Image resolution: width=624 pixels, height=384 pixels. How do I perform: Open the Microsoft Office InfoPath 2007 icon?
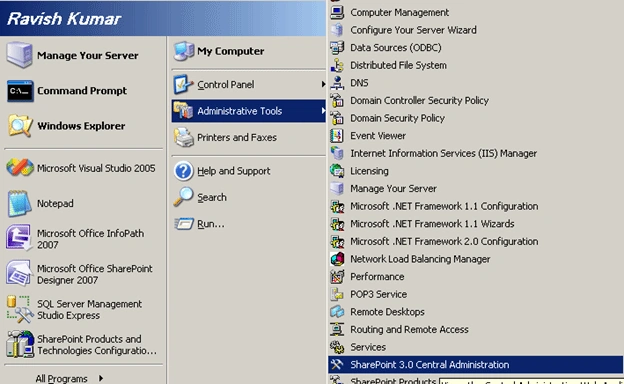point(19,238)
